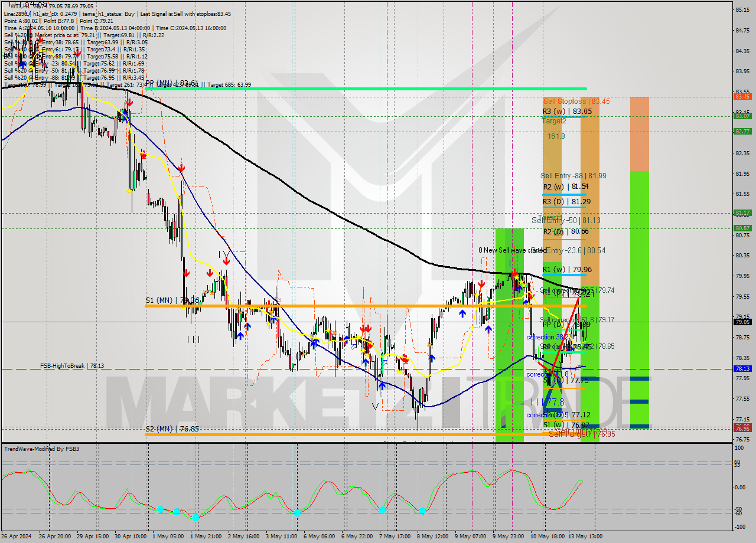756x543 pixels.
Task: Click the red down arrow near 6 May 22:00
Action: coord(364,328)
